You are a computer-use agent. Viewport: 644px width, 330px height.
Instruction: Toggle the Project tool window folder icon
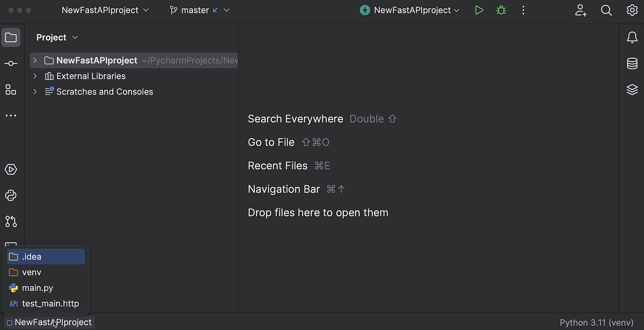coord(11,38)
